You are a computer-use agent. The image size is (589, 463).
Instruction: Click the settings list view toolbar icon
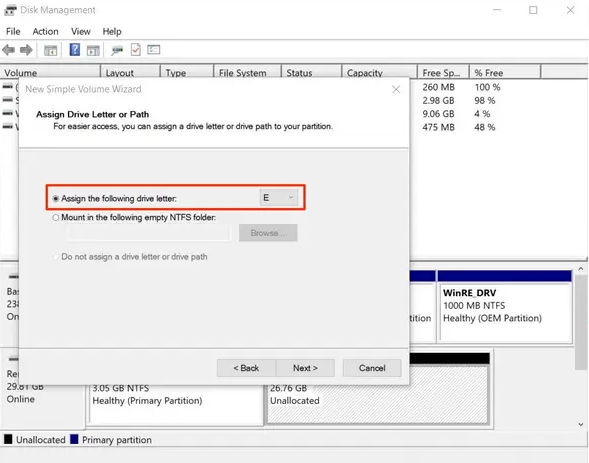click(154, 50)
